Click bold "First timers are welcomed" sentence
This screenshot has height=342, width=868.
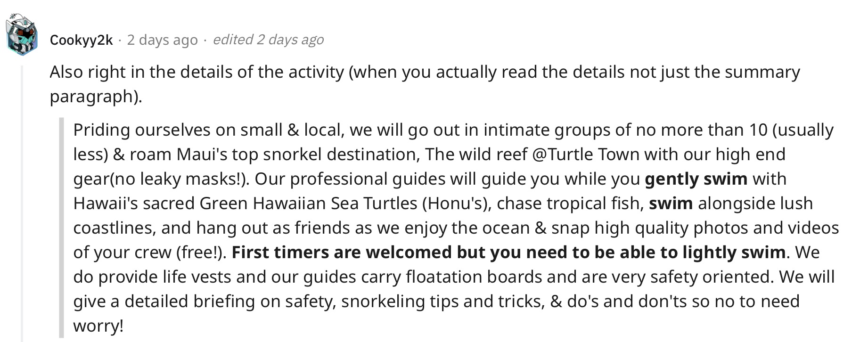pos(508,252)
